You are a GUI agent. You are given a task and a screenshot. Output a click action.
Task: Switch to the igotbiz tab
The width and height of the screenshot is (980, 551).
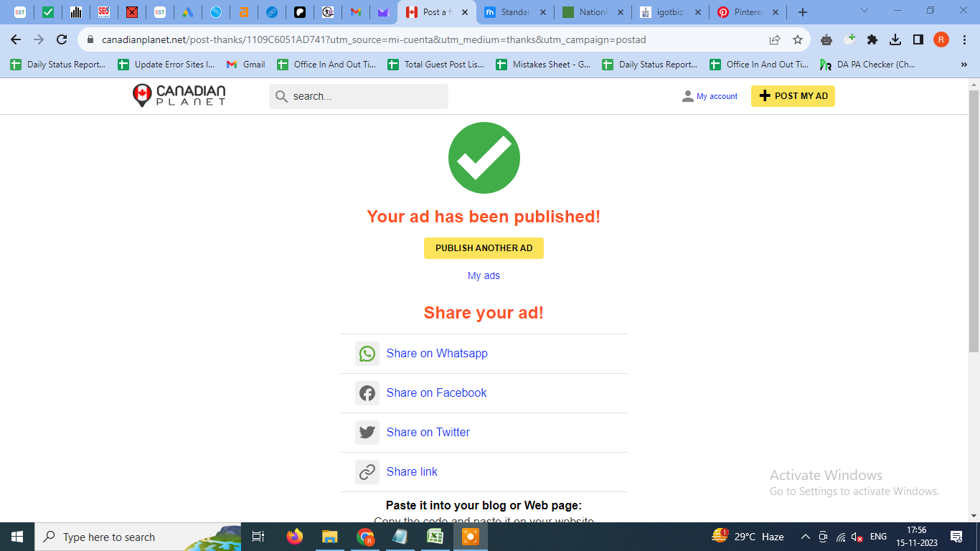[670, 12]
